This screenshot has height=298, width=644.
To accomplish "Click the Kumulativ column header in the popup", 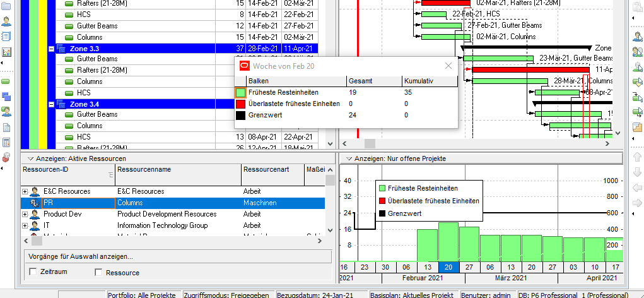I will 430,81.
